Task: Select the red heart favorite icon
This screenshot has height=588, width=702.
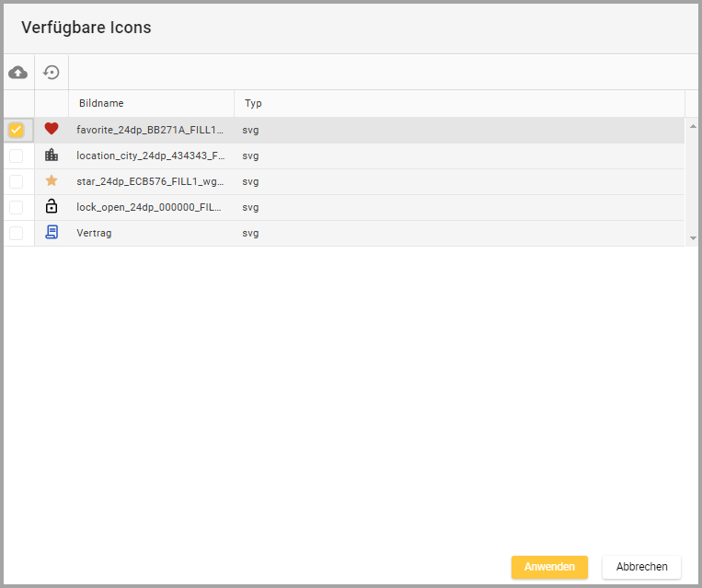Action: (x=52, y=130)
